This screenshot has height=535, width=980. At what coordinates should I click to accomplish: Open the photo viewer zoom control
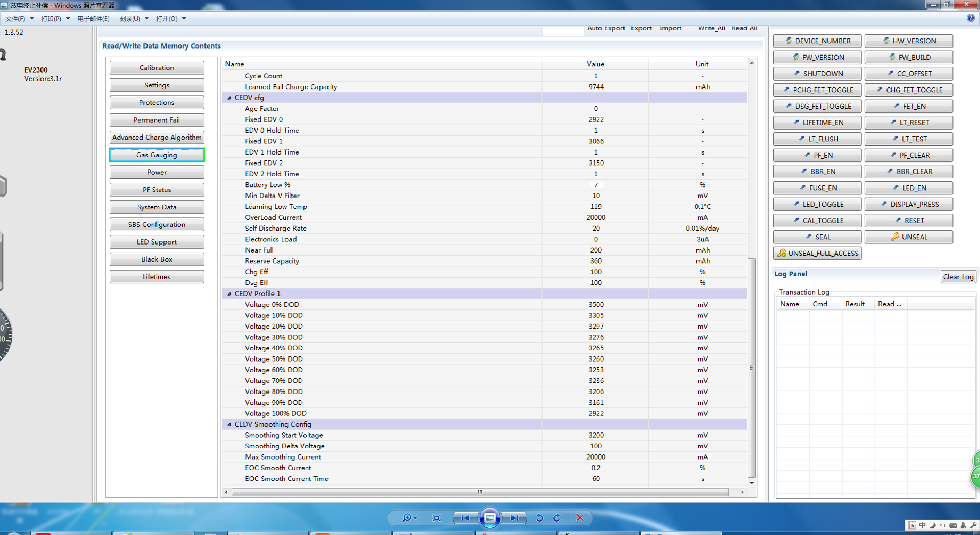[x=409, y=518]
